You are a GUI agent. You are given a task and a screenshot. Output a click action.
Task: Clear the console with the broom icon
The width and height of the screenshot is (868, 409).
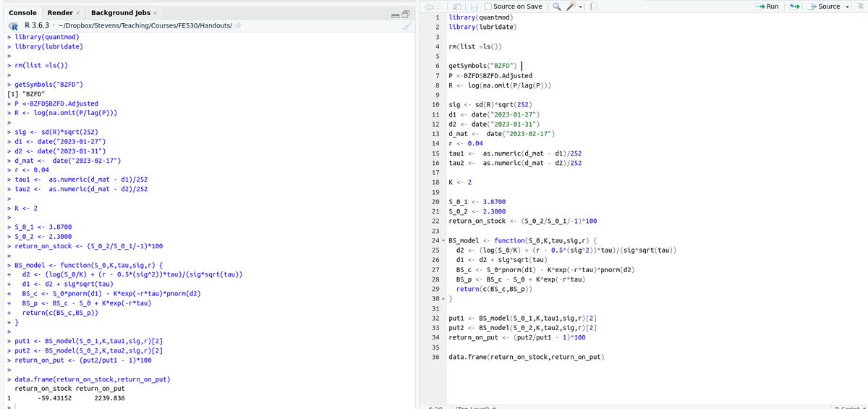(406, 26)
